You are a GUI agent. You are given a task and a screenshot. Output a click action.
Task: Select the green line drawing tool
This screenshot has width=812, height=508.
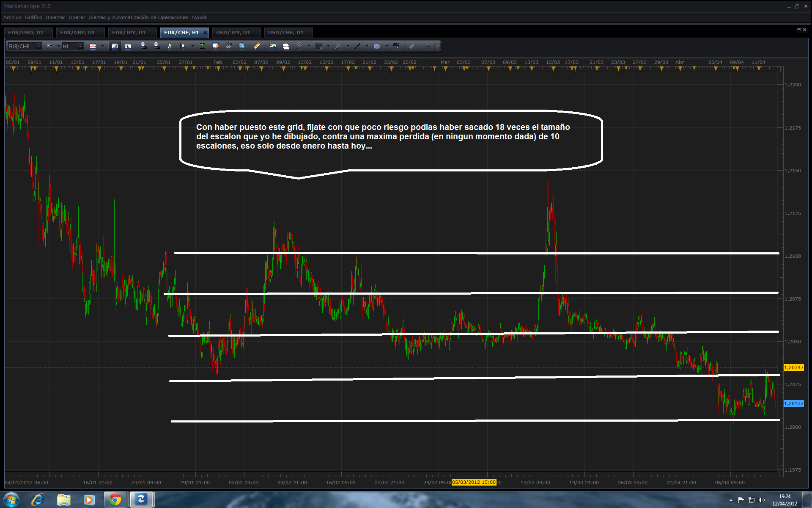click(x=357, y=46)
